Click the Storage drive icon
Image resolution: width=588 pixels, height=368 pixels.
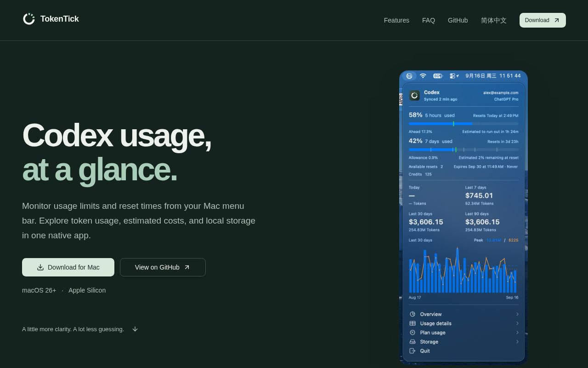point(413,342)
